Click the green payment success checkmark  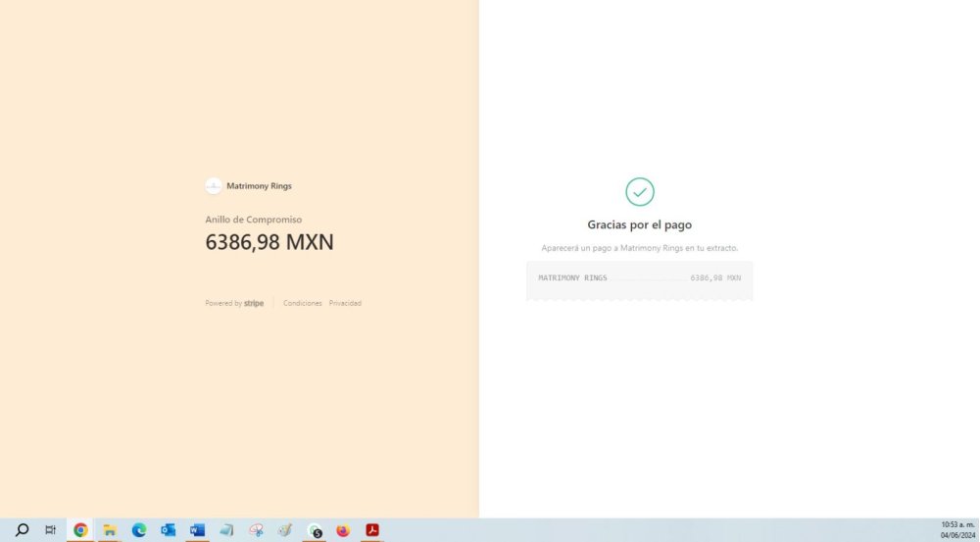click(640, 192)
